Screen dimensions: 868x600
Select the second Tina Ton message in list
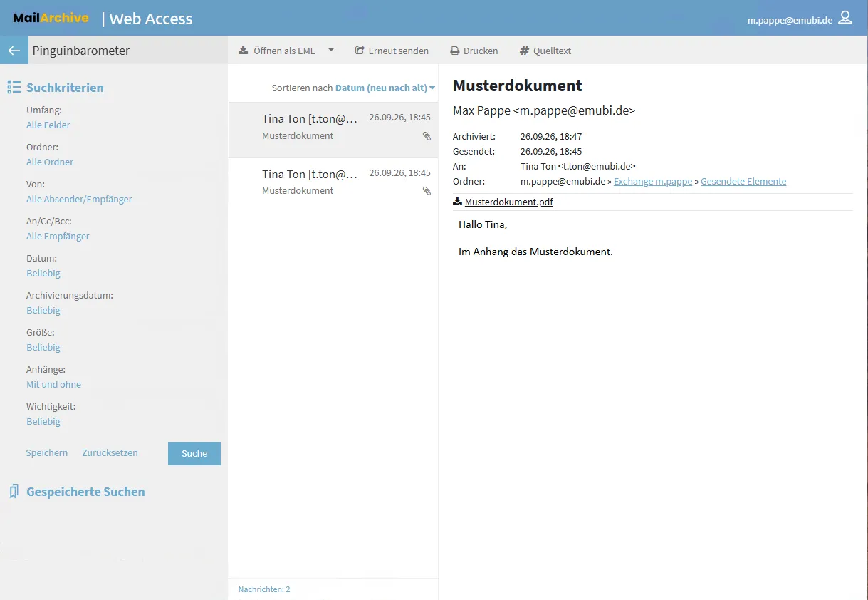tap(333, 185)
